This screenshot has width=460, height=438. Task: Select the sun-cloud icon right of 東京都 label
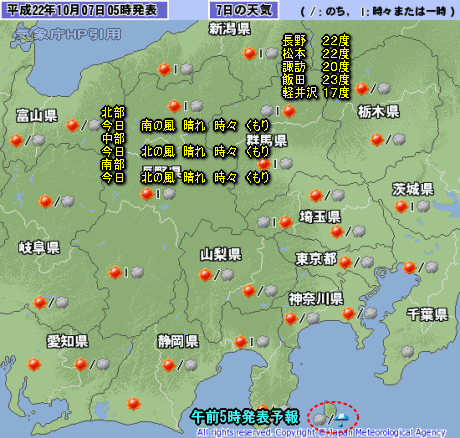click(x=356, y=262)
